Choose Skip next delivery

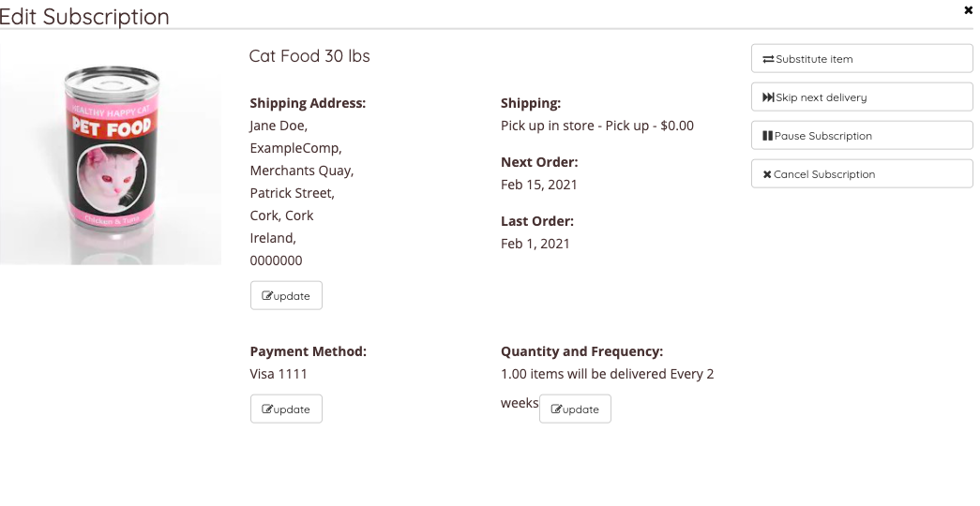(861, 97)
